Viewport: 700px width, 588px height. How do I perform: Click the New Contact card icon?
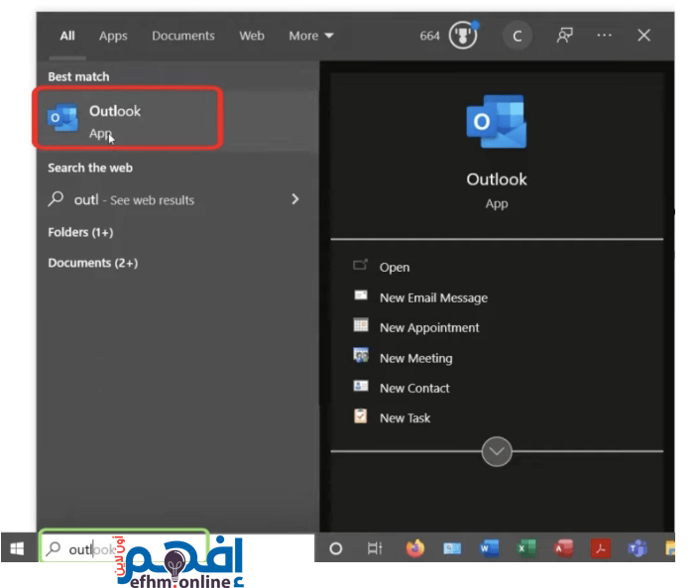coord(361,386)
